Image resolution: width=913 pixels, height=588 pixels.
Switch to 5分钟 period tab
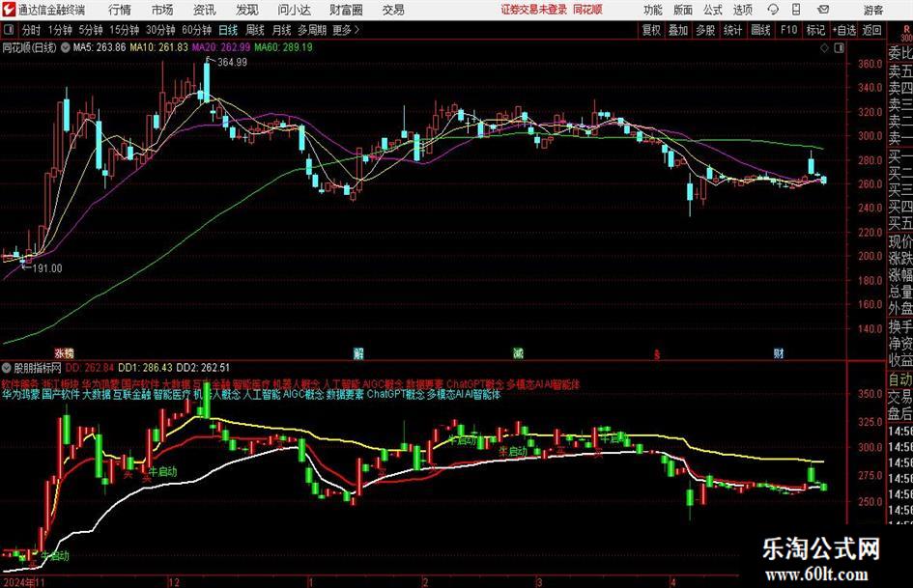coord(90,30)
